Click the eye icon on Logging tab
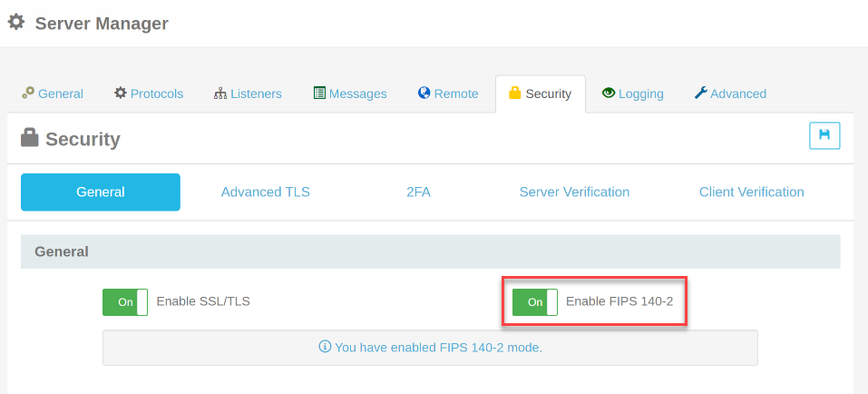Image resolution: width=868 pixels, height=394 pixels. [609, 93]
